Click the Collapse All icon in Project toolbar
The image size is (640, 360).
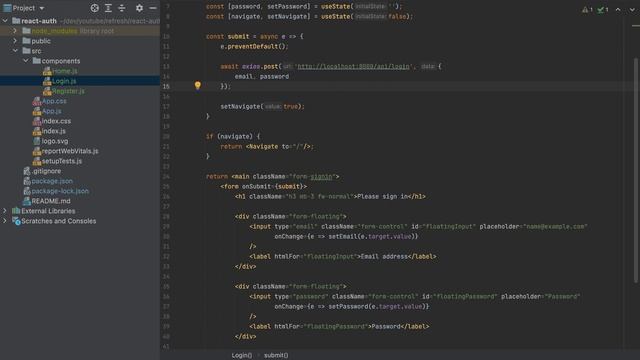pyautogui.click(x=122, y=8)
